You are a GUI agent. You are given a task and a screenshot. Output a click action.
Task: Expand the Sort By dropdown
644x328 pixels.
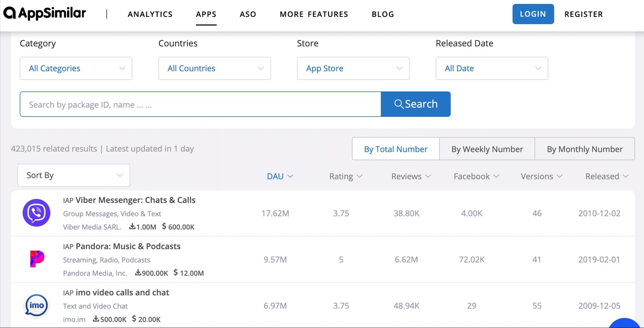coord(74,175)
